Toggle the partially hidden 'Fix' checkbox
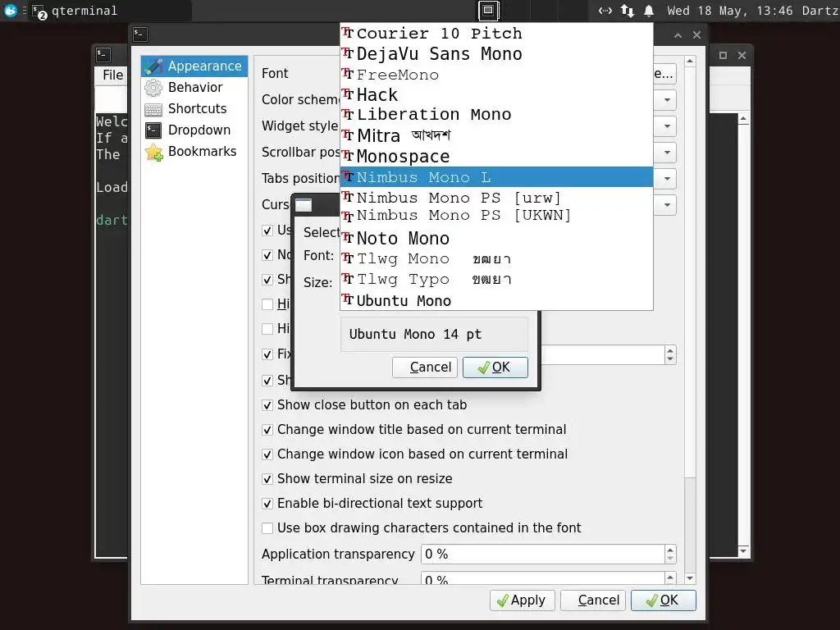This screenshot has width=840, height=630. pyautogui.click(x=267, y=354)
